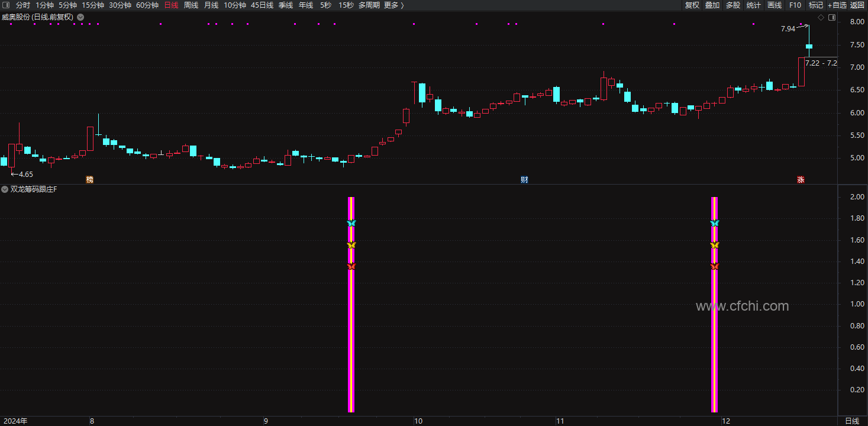Open the 多股 multi-stock view

pyautogui.click(x=733, y=5)
